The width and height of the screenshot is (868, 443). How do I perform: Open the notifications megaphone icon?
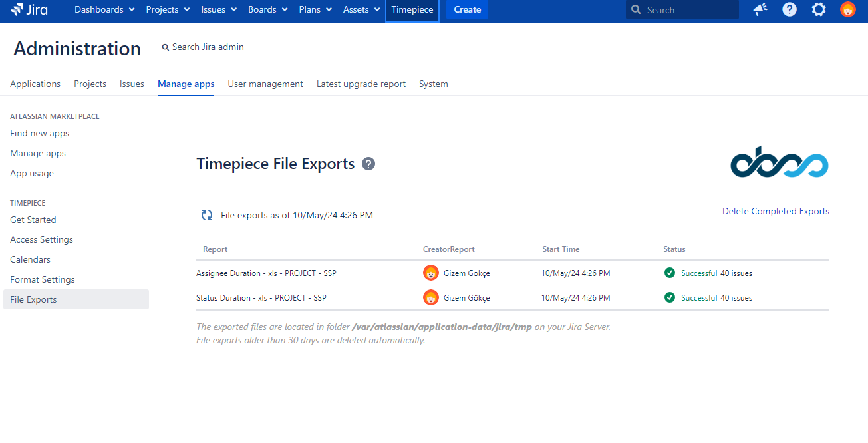[760, 9]
